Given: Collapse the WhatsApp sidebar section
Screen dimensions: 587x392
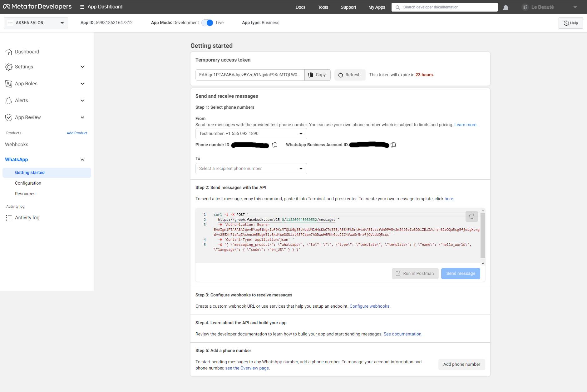Looking at the screenshot, I should point(82,160).
